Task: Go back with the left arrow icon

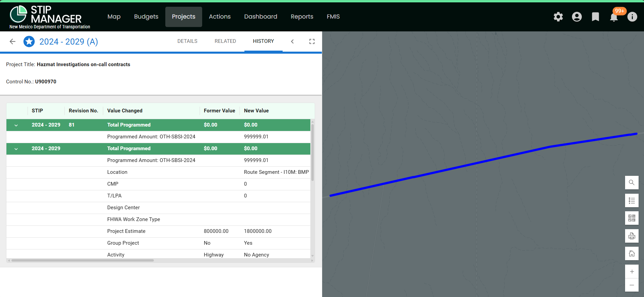Action: (13, 42)
